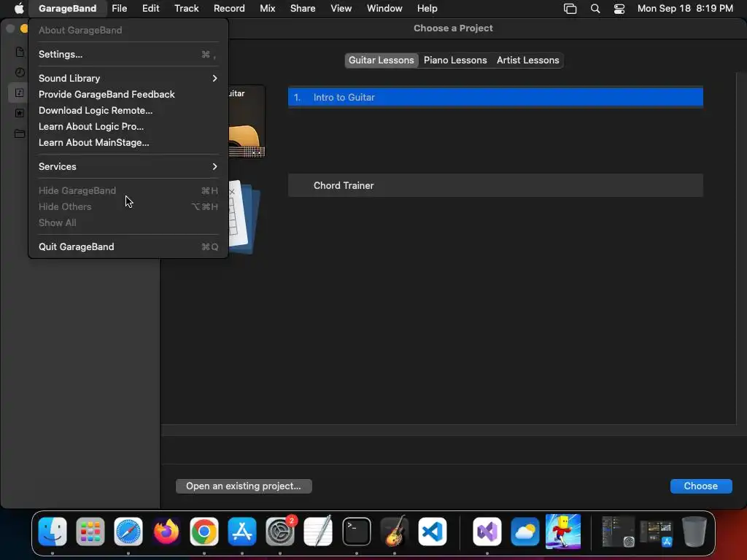Open Spotlight search in menu bar

595,9
